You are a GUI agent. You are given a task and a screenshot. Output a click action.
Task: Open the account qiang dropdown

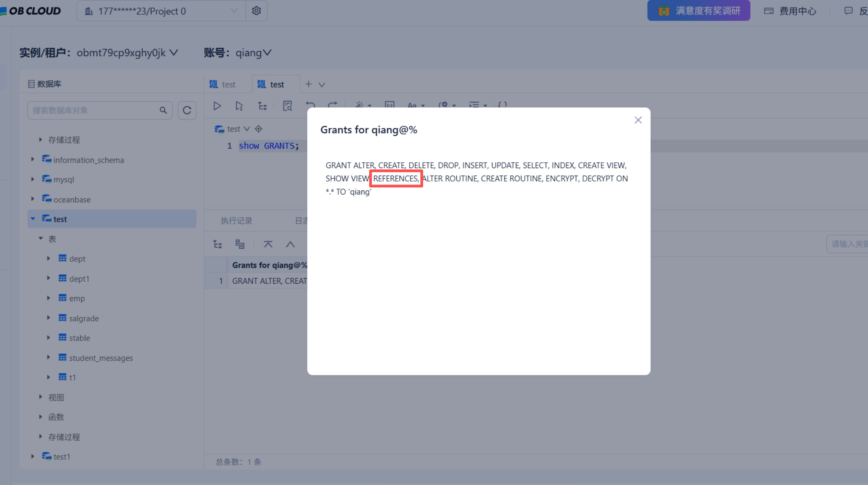(253, 53)
